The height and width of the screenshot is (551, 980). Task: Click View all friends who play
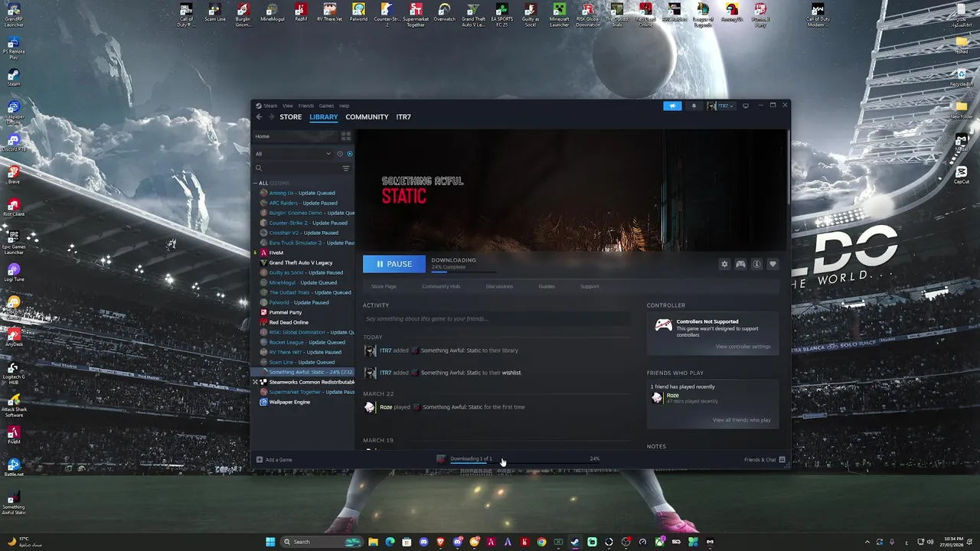(x=742, y=420)
